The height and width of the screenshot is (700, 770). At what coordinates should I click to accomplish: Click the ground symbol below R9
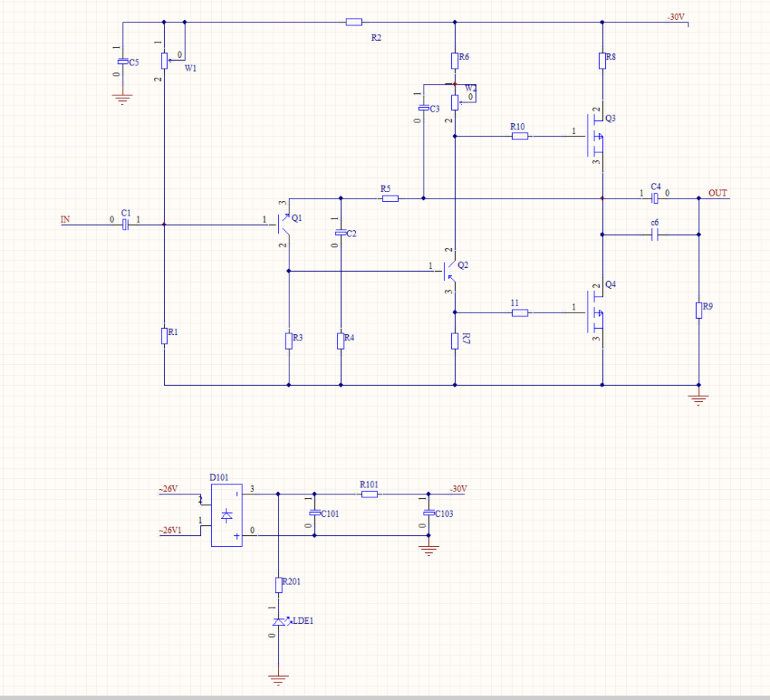click(x=699, y=398)
